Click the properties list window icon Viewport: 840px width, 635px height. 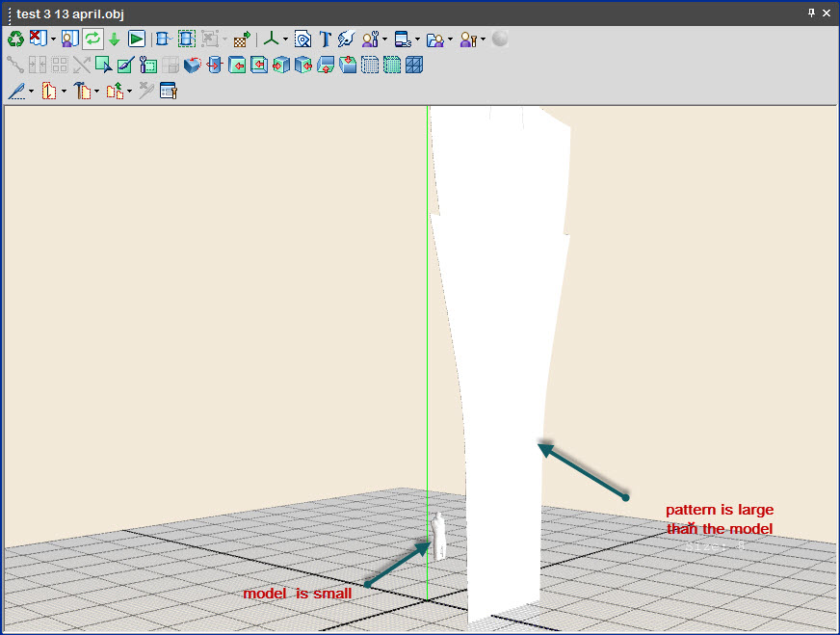pos(169,92)
